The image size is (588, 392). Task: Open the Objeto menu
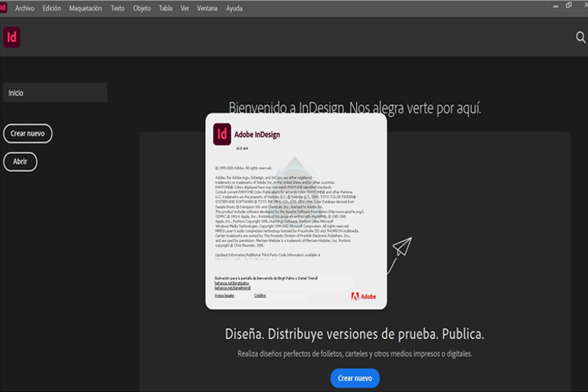point(142,8)
